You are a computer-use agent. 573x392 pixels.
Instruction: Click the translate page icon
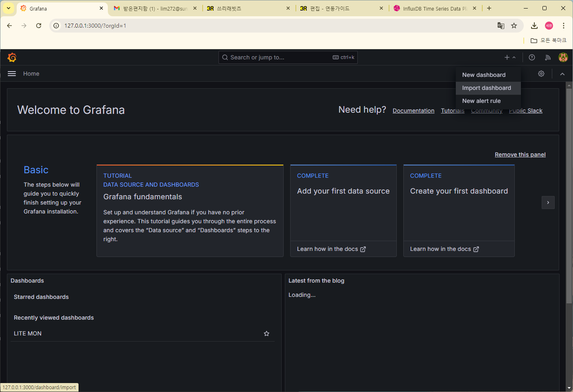(501, 26)
